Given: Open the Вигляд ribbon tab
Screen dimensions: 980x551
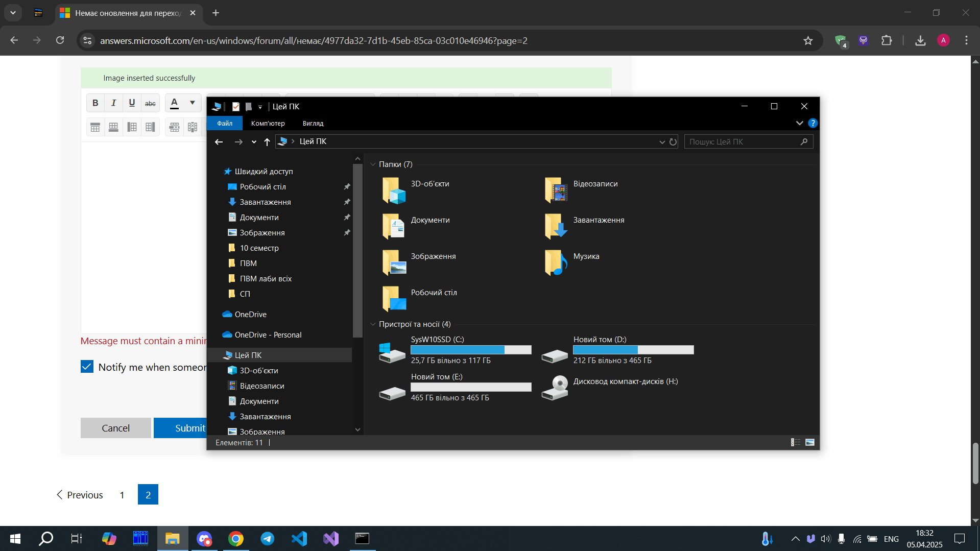Looking at the screenshot, I should [313, 123].
